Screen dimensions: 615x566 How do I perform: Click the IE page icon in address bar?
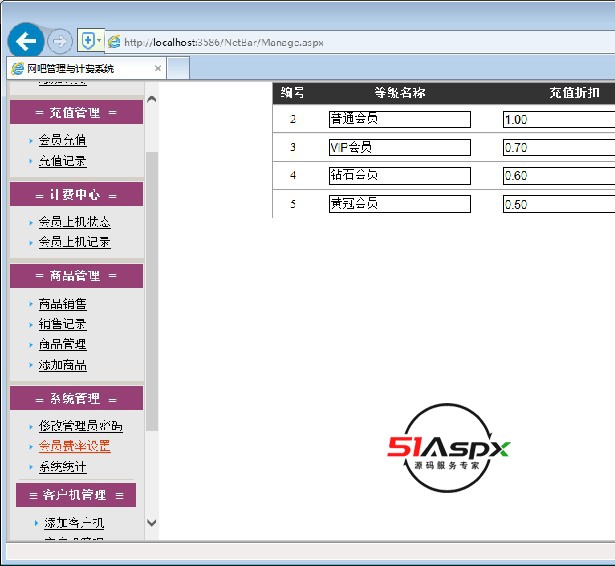coord(114,42)
